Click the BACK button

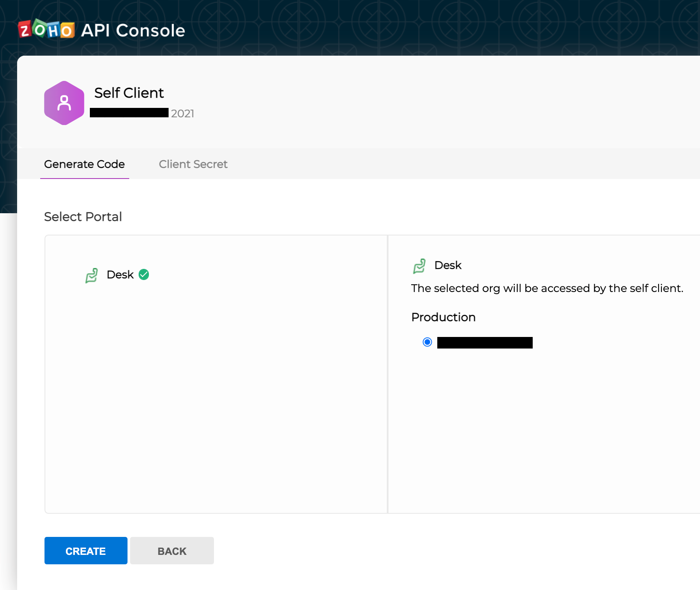pos(172,551)
